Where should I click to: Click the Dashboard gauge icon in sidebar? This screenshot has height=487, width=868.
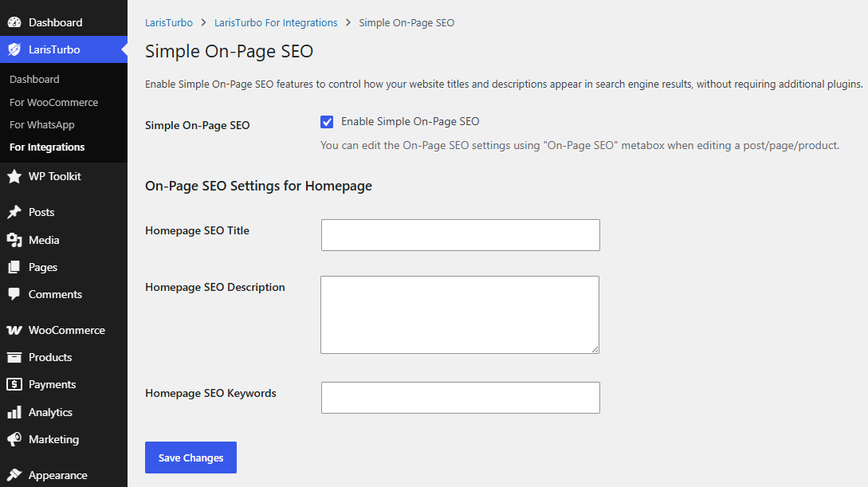[14, 22]
